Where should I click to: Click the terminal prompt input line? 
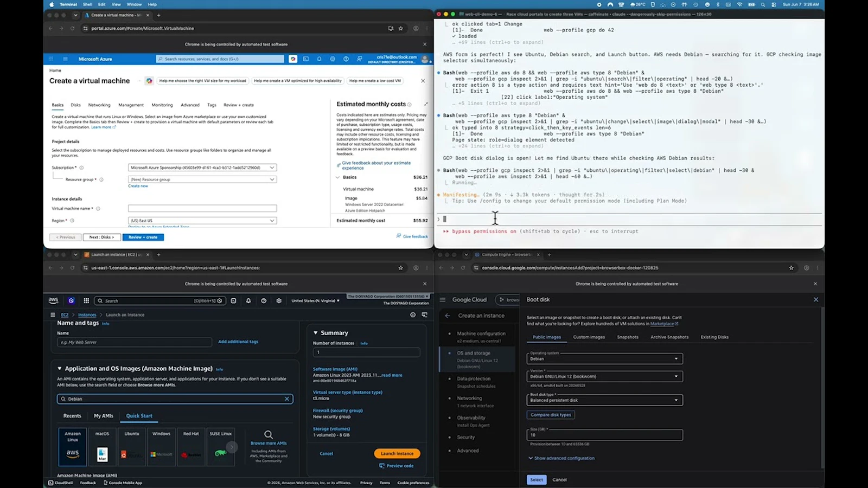629,219
